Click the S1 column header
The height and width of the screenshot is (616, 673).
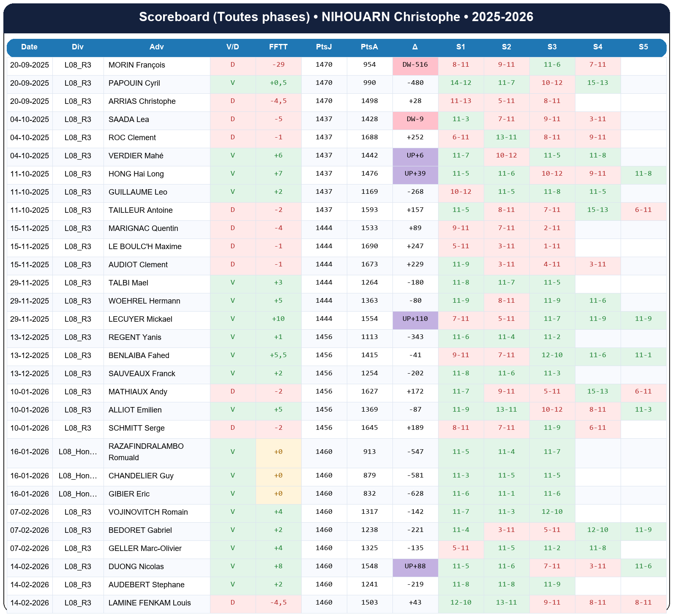(460, 47)
